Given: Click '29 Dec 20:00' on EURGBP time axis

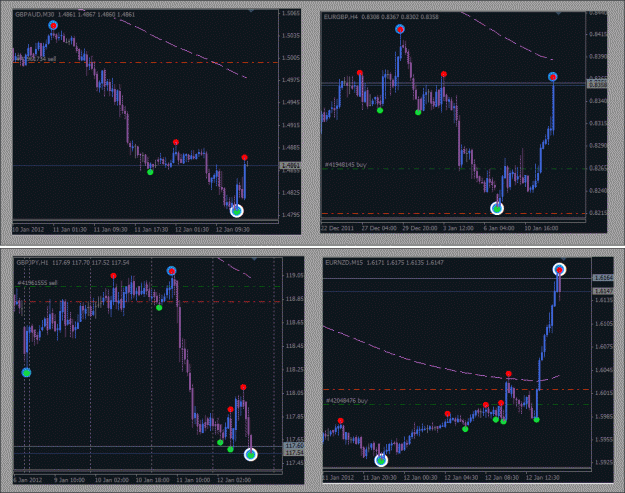Looking at the screenshot, I should pyautogui.click(x=419, y=228).
